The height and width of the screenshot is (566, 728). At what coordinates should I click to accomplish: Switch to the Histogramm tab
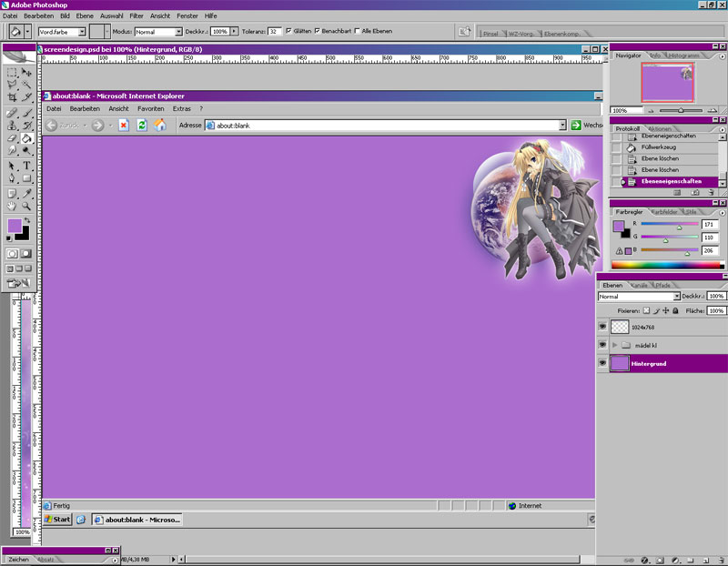tap(683, 56)
